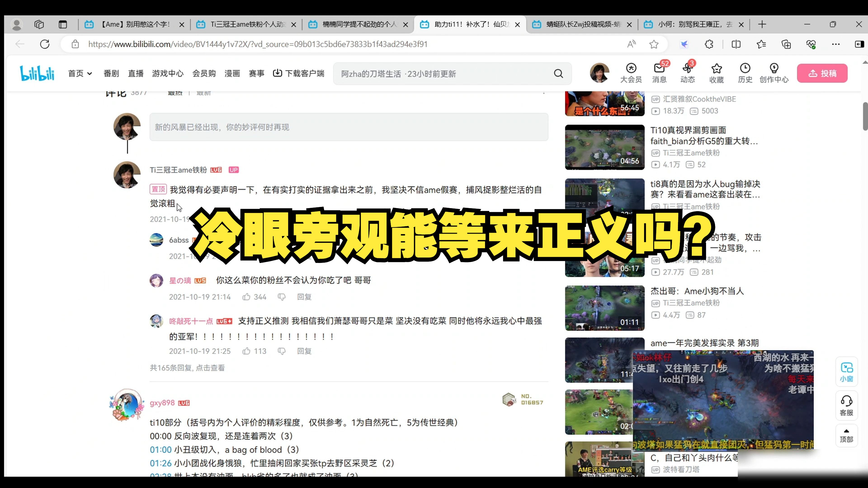Viewport: 868px width, 488px height.
Task: Click the browser back arrow
Action: 20,44
